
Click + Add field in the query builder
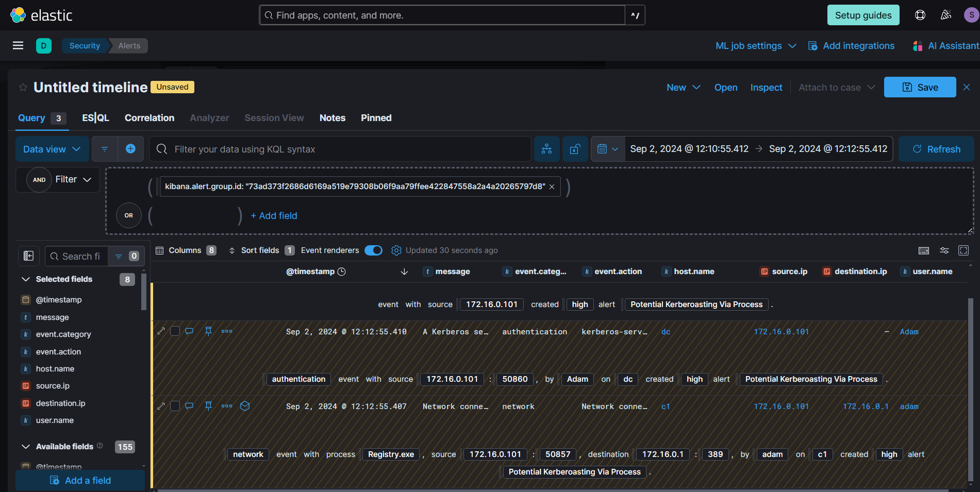274,216
